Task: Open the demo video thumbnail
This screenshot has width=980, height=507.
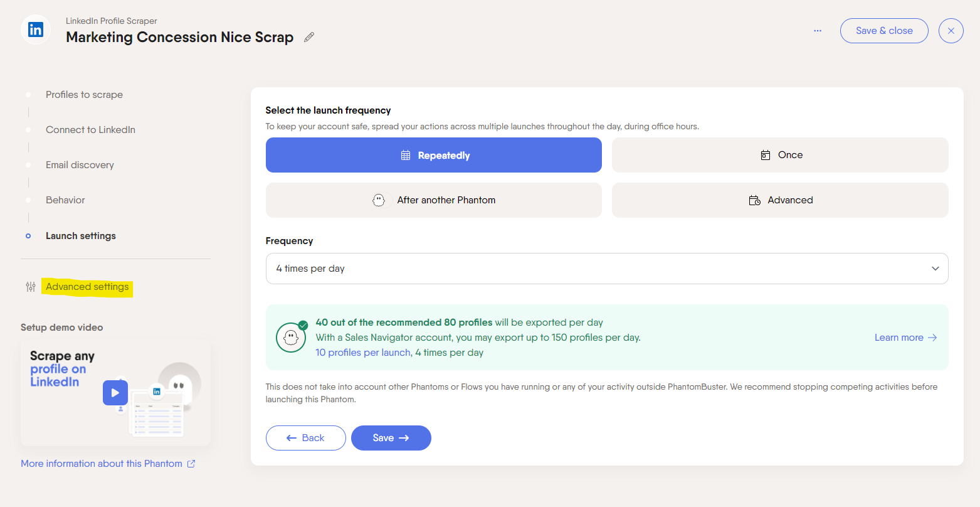Action: (115, 393)
